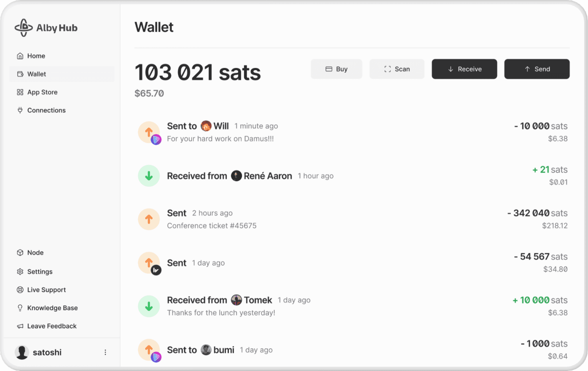Open Settings with the gear icon
This screenshot has width=588, height=371.
20,271
